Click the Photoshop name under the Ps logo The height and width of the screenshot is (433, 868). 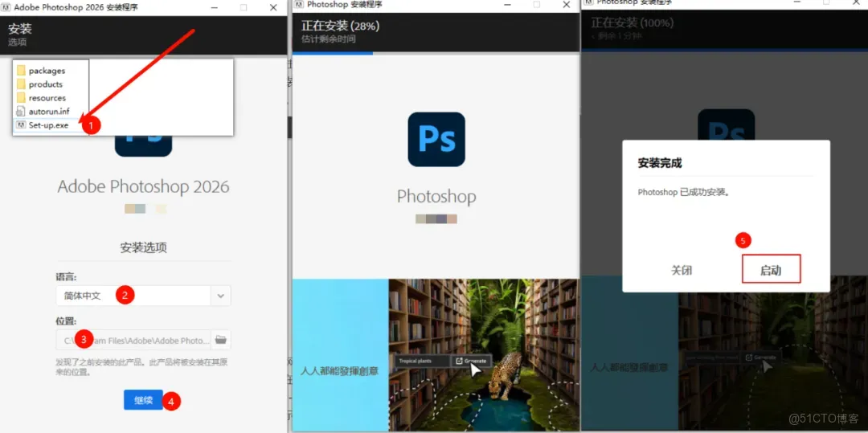[436, 196]
